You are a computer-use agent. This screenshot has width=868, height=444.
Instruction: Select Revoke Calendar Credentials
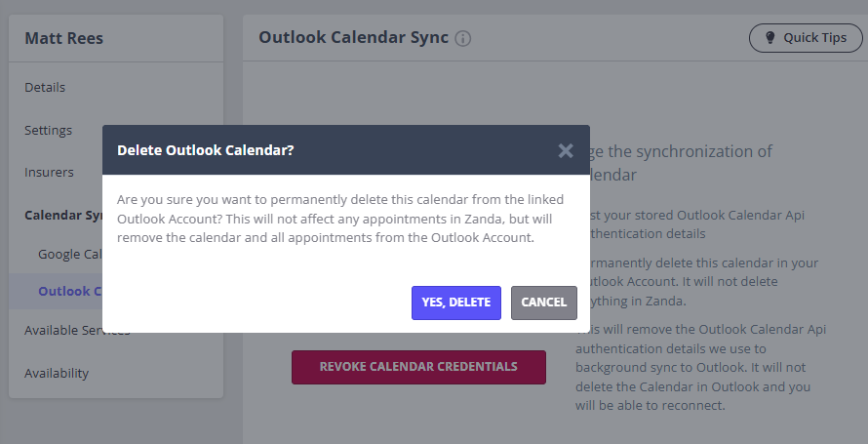[418, 367]
